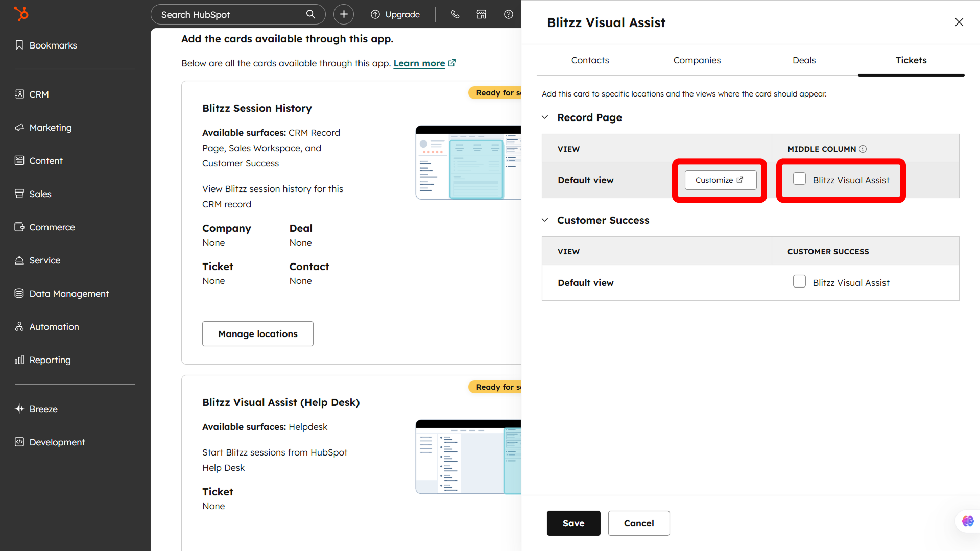The image size is (980, 551).
Task: Open the Blitzz Visual Assist Help Desk thumbnail
Action: pos(468,457)
